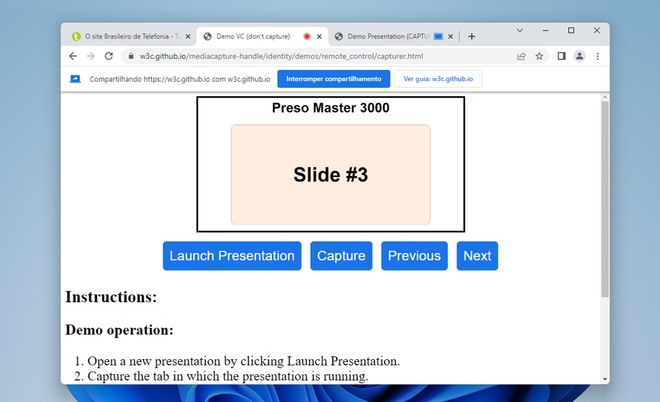The height and width of the screenshot is (402, 660).
Task: Close the 'Demo Presentation' tab
Action: pos(450,37)
